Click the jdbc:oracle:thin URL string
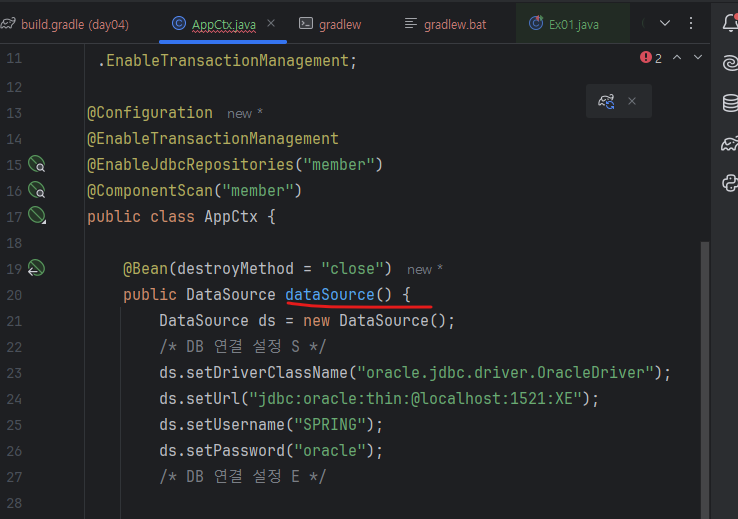The height and width of the screenshot is (519, 738). tap(416, 399)
